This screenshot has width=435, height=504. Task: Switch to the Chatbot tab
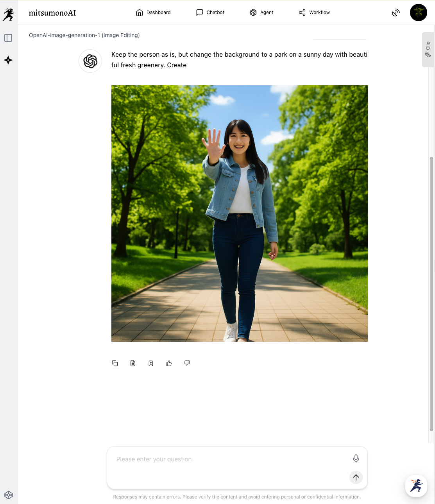210,13
